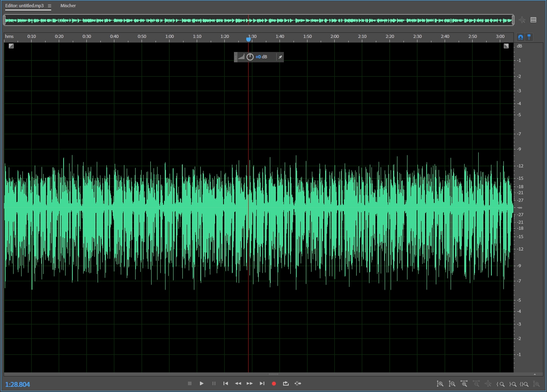
Task: Toggle the snapping magnet button
Action: point(520,37)
